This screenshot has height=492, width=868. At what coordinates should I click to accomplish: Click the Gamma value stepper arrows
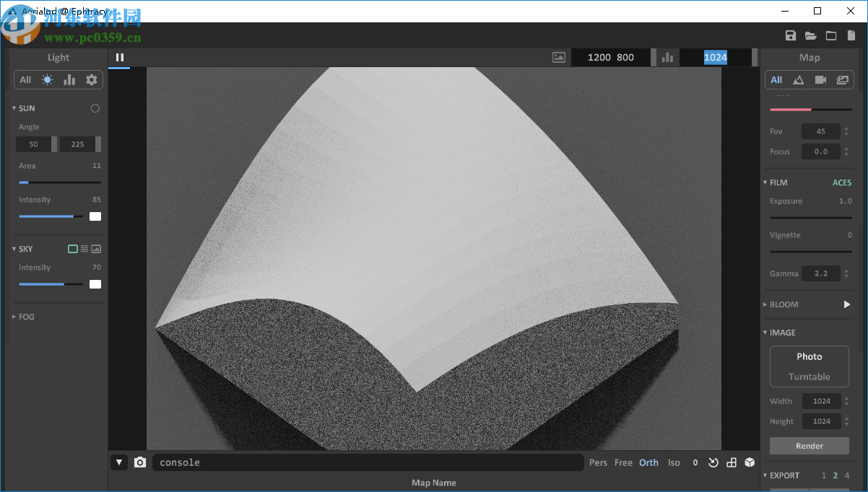pos(846,273)
